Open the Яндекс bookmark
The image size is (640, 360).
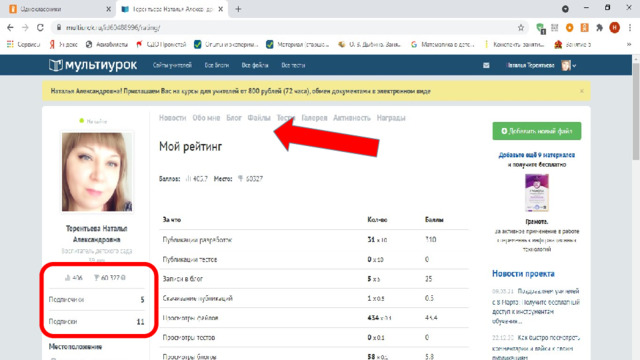(x=64, y=44)
